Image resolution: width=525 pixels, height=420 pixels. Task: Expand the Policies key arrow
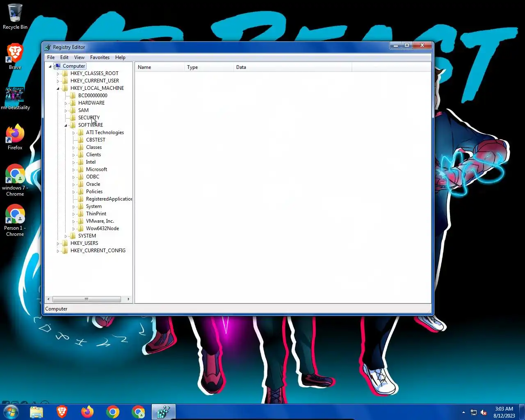coord(73,192)
